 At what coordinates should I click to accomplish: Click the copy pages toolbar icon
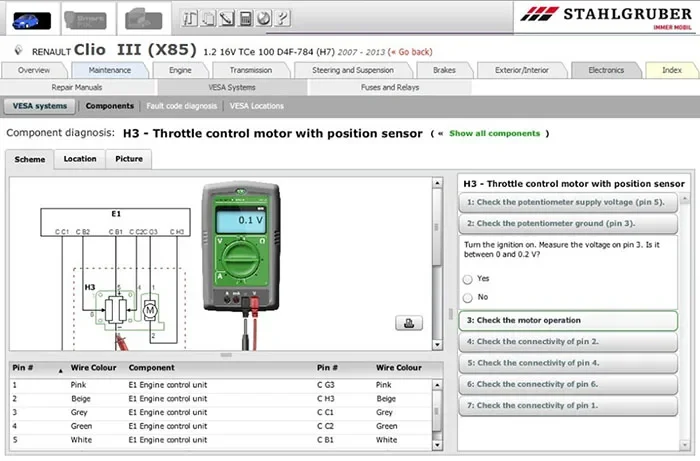click(208, 18)
